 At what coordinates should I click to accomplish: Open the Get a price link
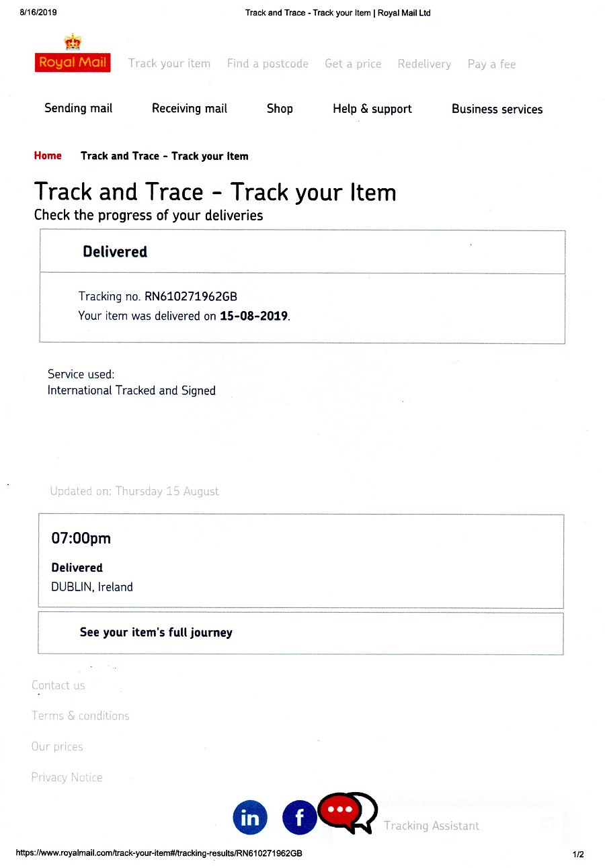tap(353, 64)
